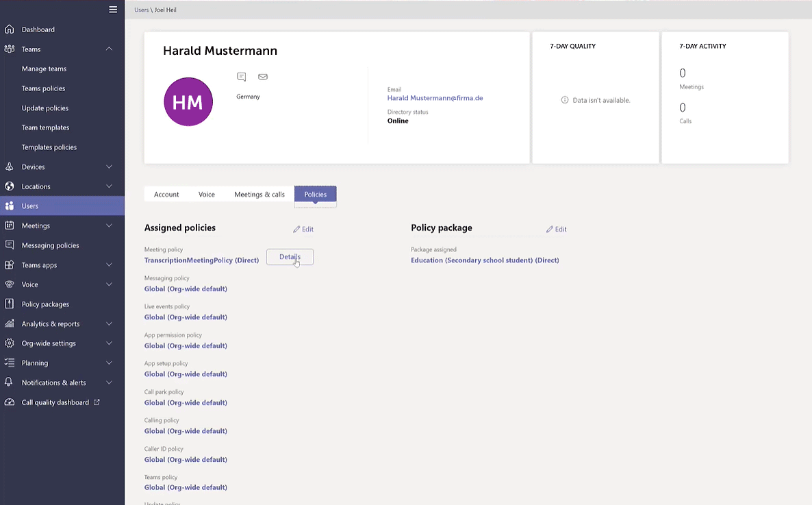Toggle the hamburger navigation menu

click(113, 10)
